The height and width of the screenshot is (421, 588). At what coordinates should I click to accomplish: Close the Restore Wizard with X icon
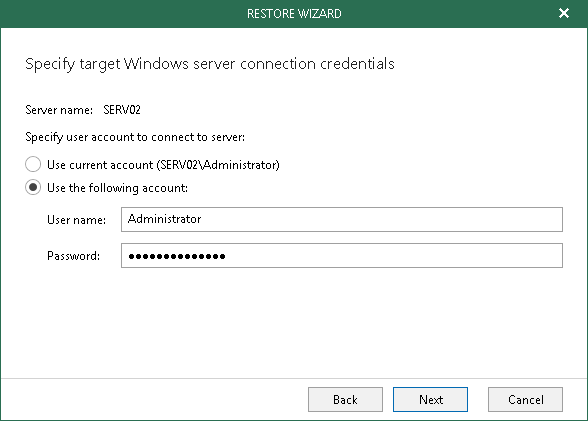coord(564,13)
